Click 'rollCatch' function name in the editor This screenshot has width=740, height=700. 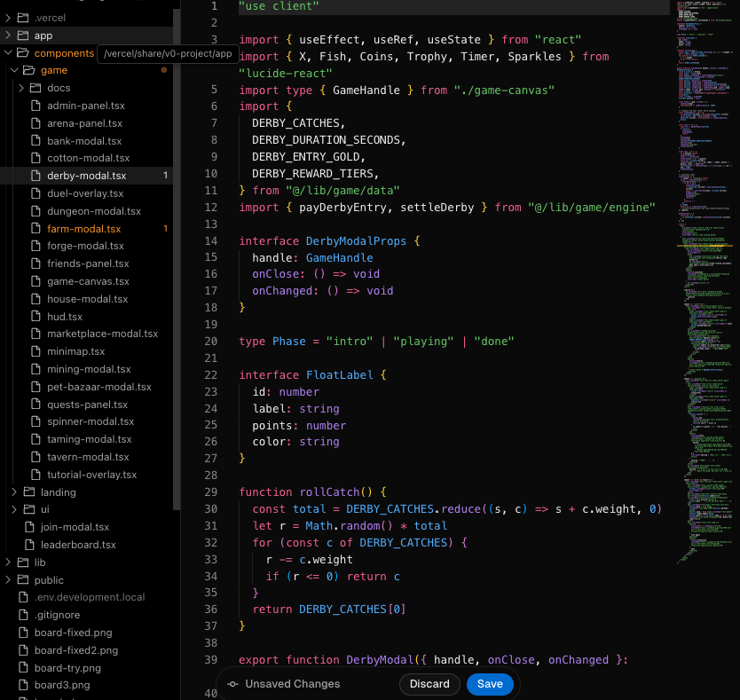tap(329, 492)
